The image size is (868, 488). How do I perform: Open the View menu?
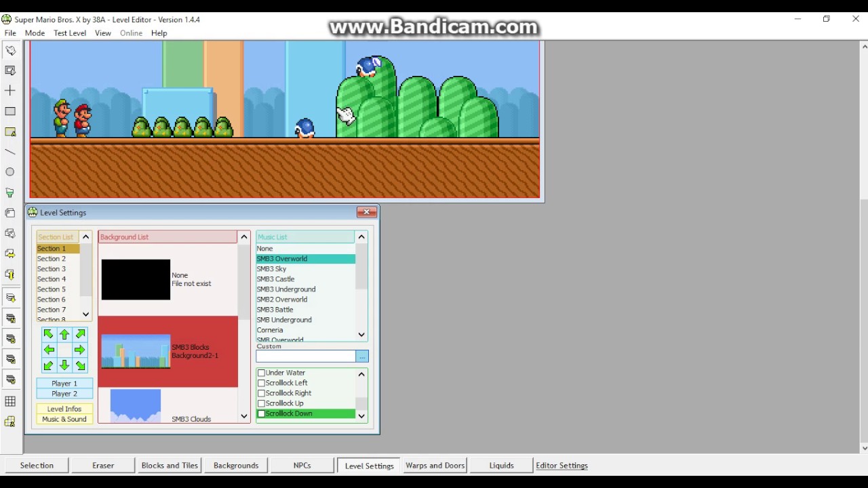(103, 33)
